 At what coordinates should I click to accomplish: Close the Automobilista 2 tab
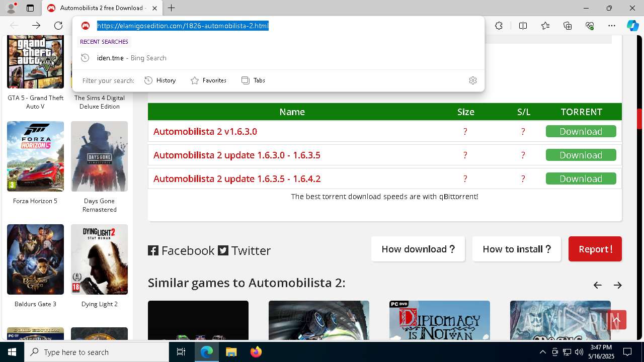(x=154, y=8)
